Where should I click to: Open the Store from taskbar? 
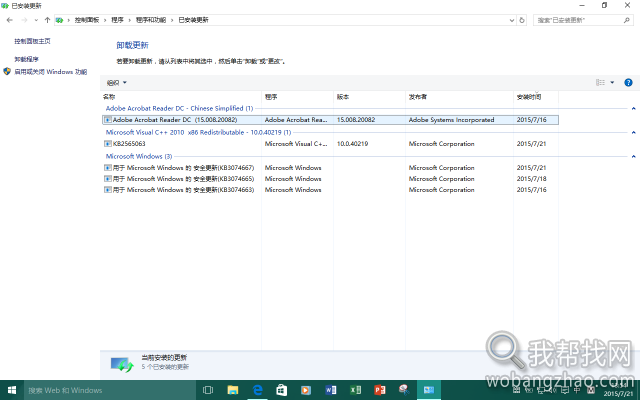282,390
